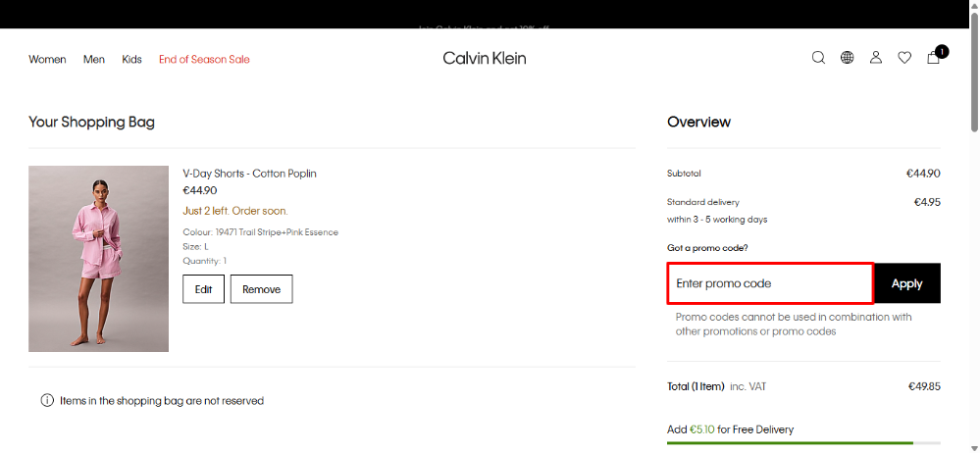
Task: Click the 'Size: L' text
Action: pyautogui.click(x=195, y=247)
